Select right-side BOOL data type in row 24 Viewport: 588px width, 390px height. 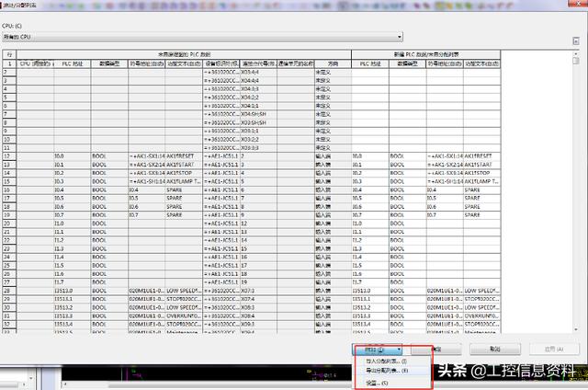tap(407, 258)
